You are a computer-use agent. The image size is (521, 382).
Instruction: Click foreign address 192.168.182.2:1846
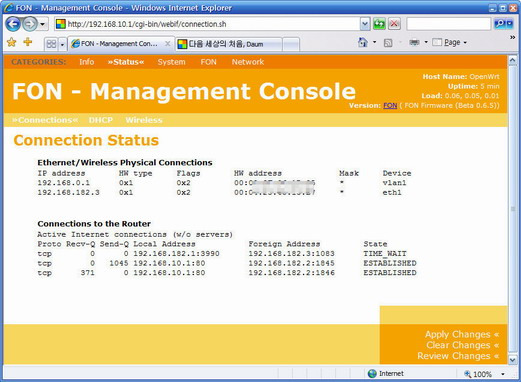coord(291,273)
